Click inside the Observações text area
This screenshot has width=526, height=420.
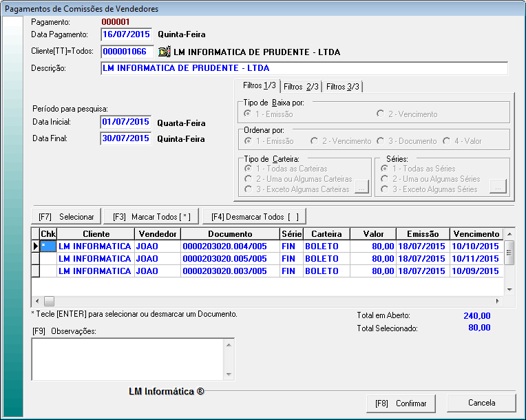(128, 359)
